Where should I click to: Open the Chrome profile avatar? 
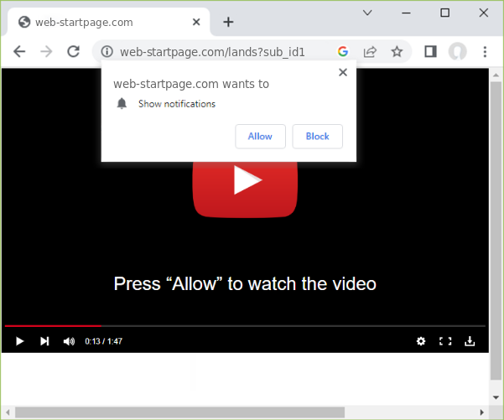(457, 52)
